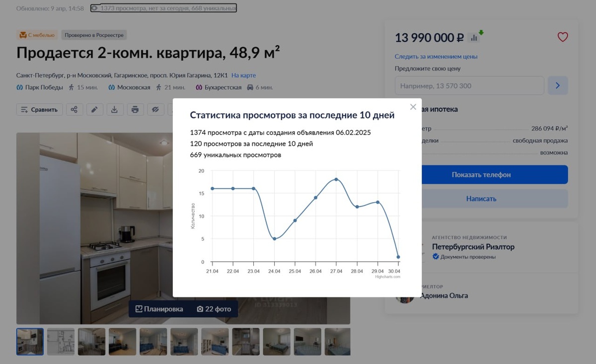Image resolution: width=596 pixels, height=364 pixels.
Task: Add apartment to comparison via Сравнить
Action: click(x=40, y=110)
